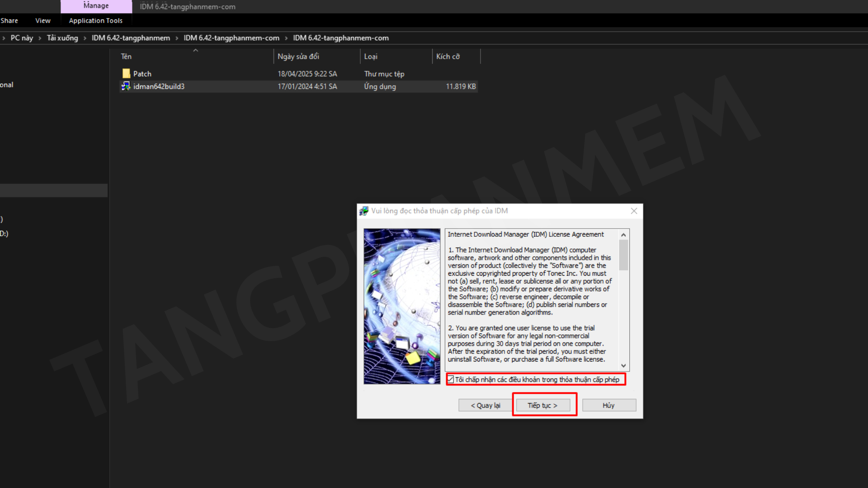Click the idman642build3 application icon
Image resolution: width=868 pixels, height=488 pixels.
click(x=126, y=86)
